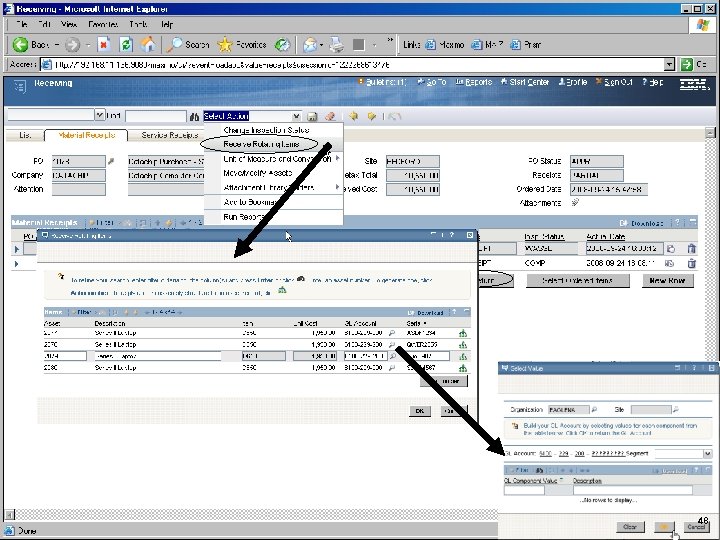Click the Find text field in Maximo toolbar

156,116
